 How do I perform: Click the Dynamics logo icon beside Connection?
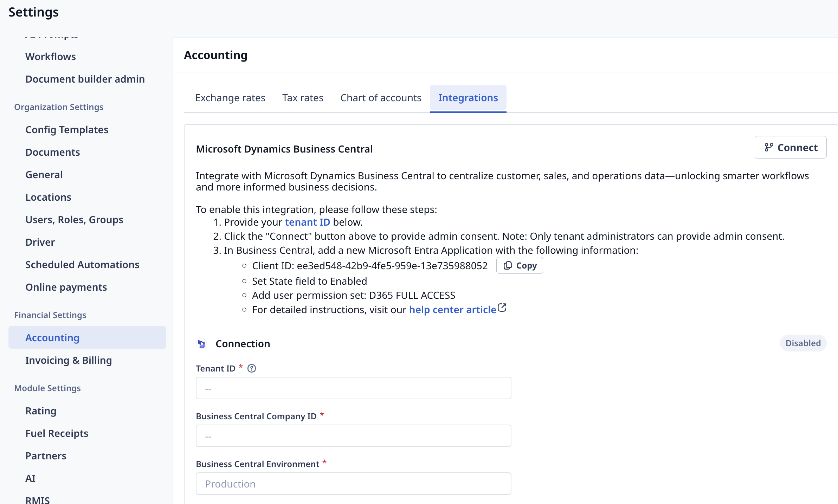pos(201,344)
